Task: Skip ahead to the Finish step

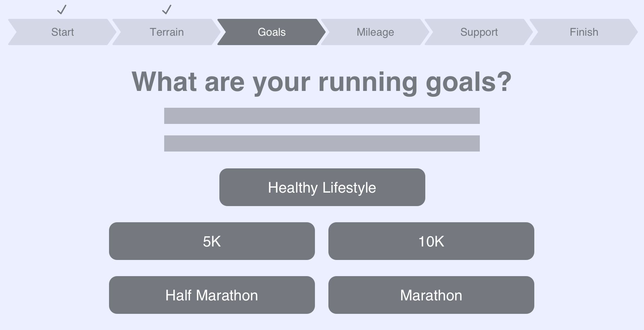Action: click(584, 32)
